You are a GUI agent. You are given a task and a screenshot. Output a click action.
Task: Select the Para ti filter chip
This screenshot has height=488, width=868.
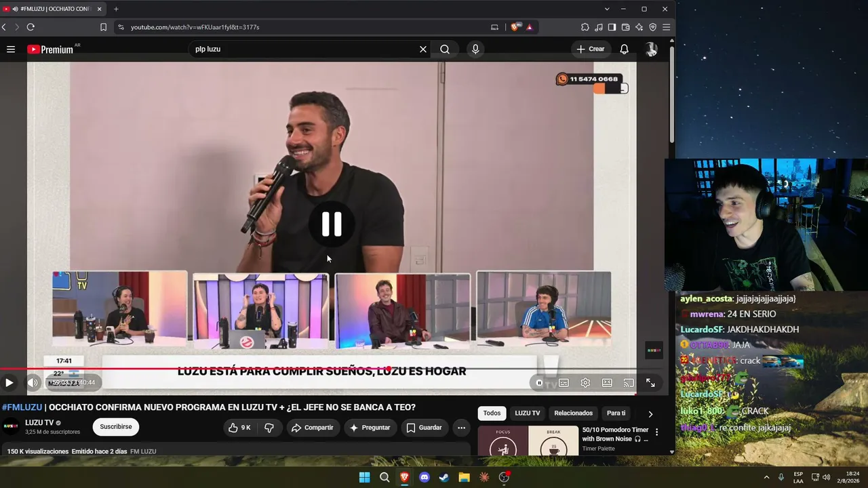tap(616, 413)
